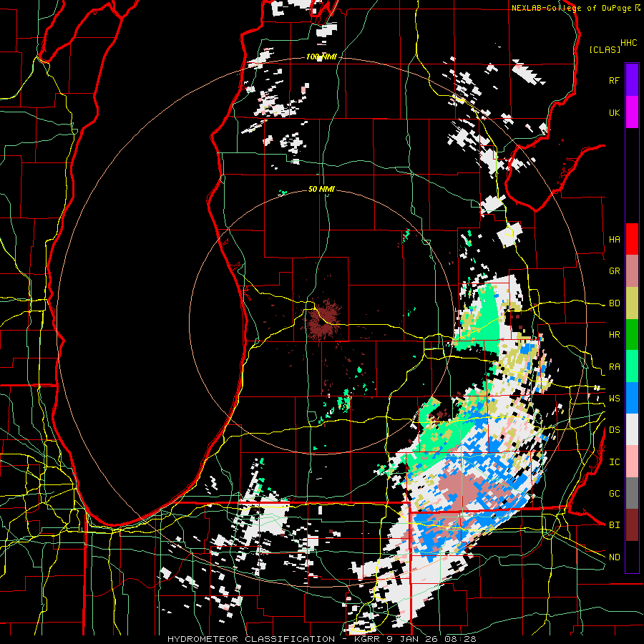Click the 50 NMI range ring label
The width and height of the screenshot is (644, 644).
pyautogui.click(x=321, y=189)
